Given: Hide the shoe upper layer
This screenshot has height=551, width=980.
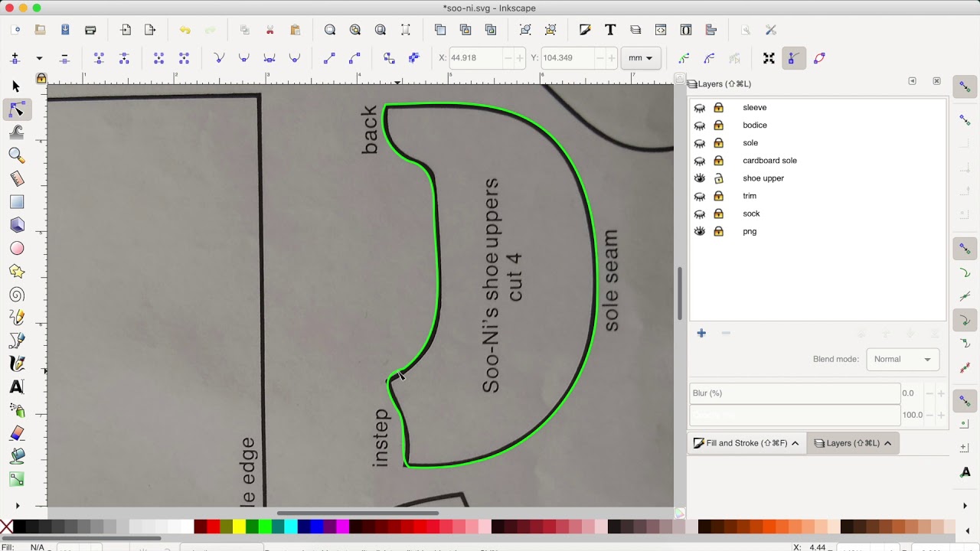Looking at the screenshot, I should [700, 178].
